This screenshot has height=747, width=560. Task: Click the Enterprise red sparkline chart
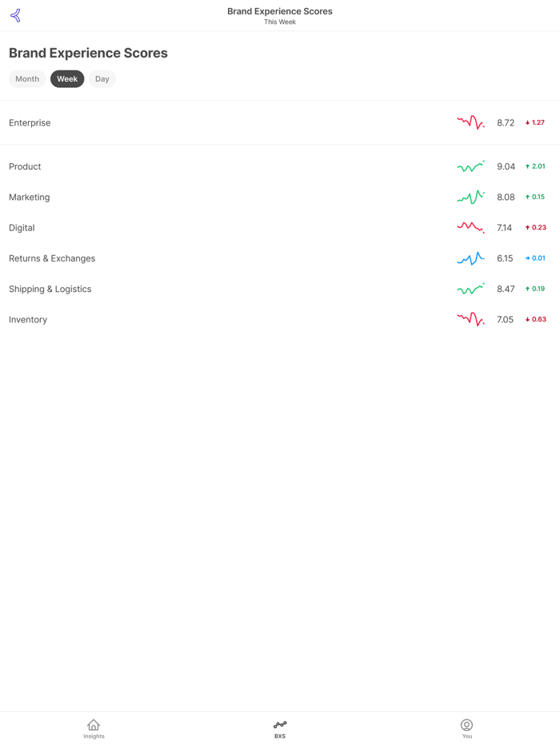[x=470, y=122]
